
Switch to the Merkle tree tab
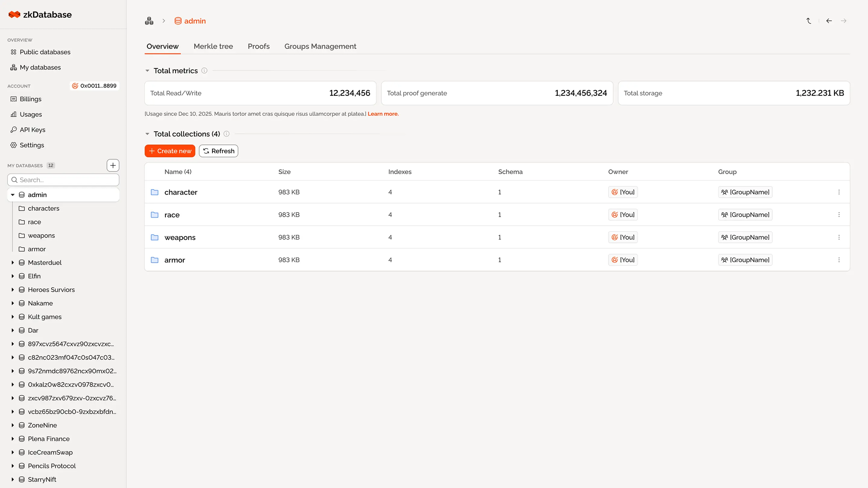click(x=213, y=46)
